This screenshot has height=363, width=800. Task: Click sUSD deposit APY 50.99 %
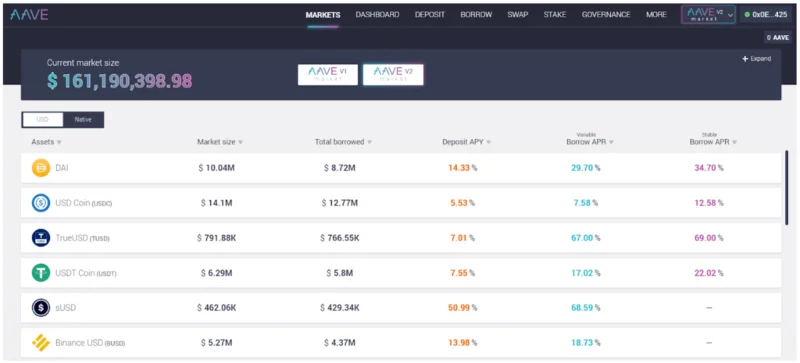[x=463, y=308]
